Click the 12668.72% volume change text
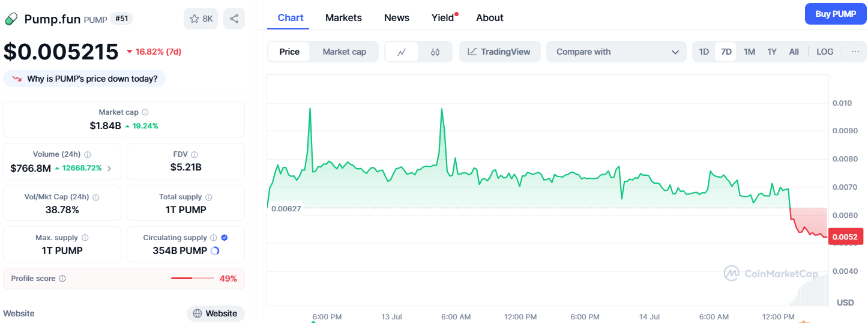This screenshot has height=323, width=868. point(82,168)
